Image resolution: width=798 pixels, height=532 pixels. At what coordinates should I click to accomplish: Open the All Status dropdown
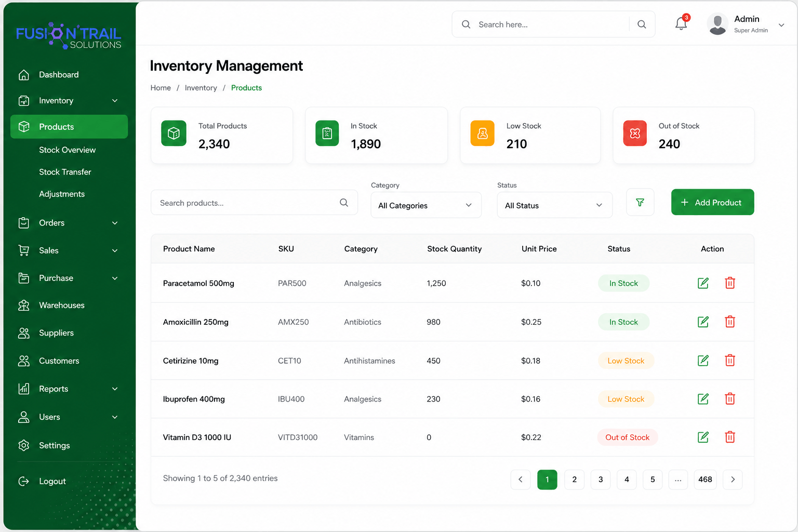pyautogui.click(x=555, y=205)
